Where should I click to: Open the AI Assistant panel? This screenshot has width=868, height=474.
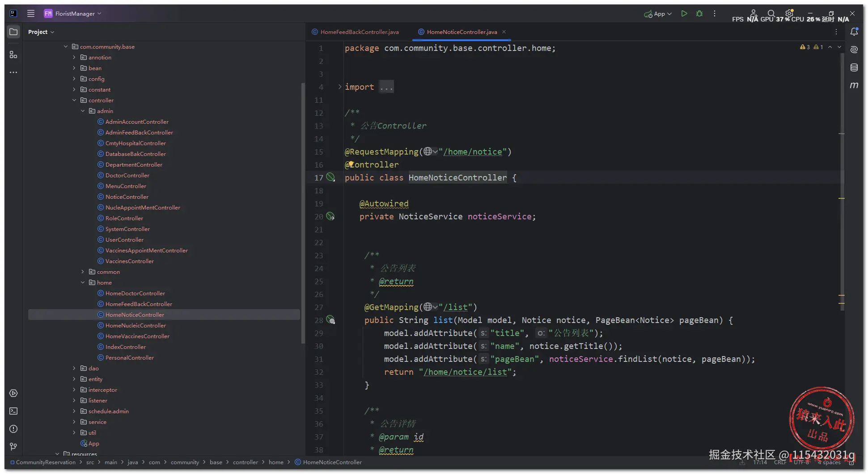854,50
